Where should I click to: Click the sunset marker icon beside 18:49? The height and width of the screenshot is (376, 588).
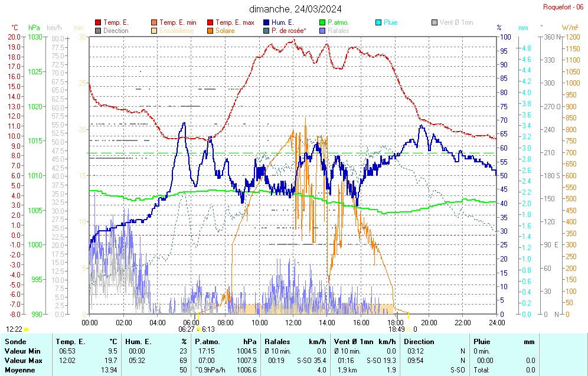click(x=409, y=329)
